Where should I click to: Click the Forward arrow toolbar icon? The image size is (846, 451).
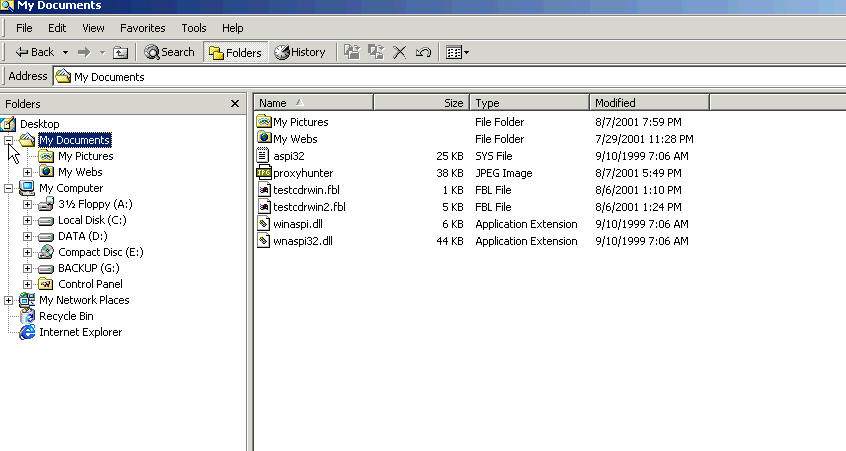[84, 52]
